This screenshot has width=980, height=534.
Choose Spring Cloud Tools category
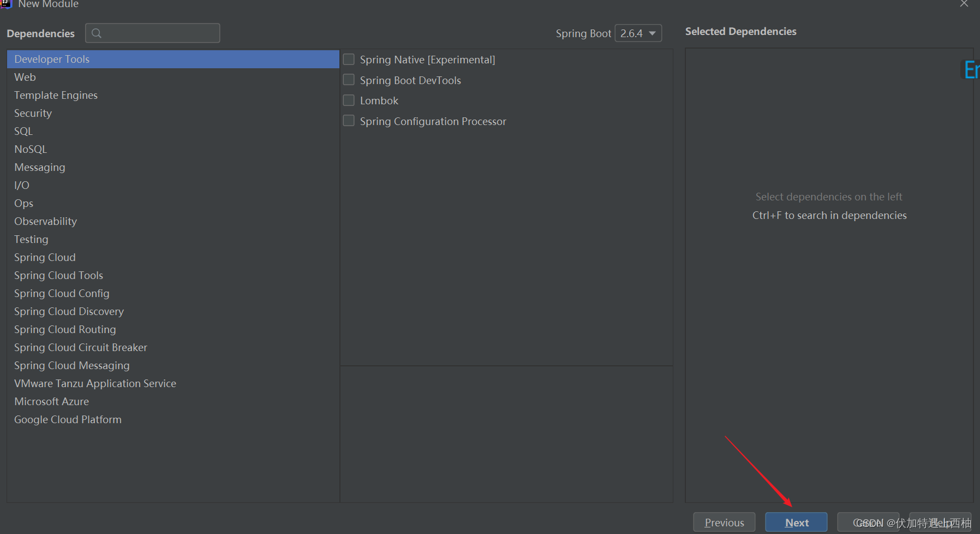tap(173, 275)
